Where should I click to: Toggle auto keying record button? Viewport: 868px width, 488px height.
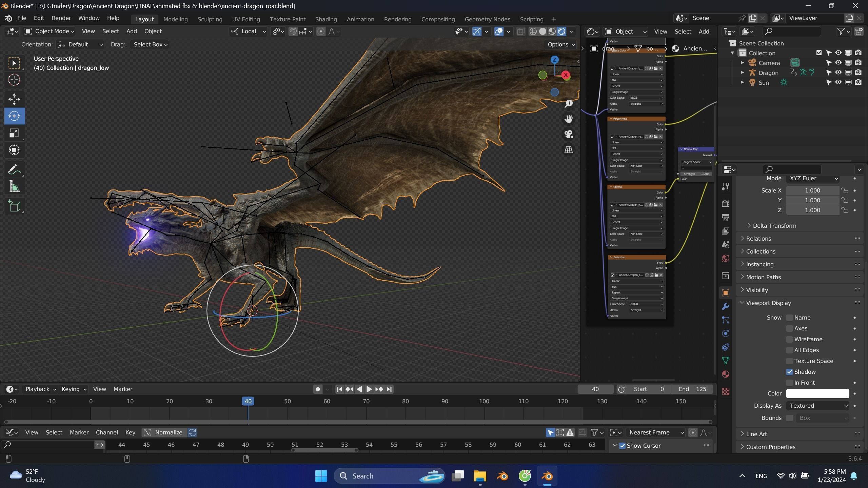click(x=317, y=389)
